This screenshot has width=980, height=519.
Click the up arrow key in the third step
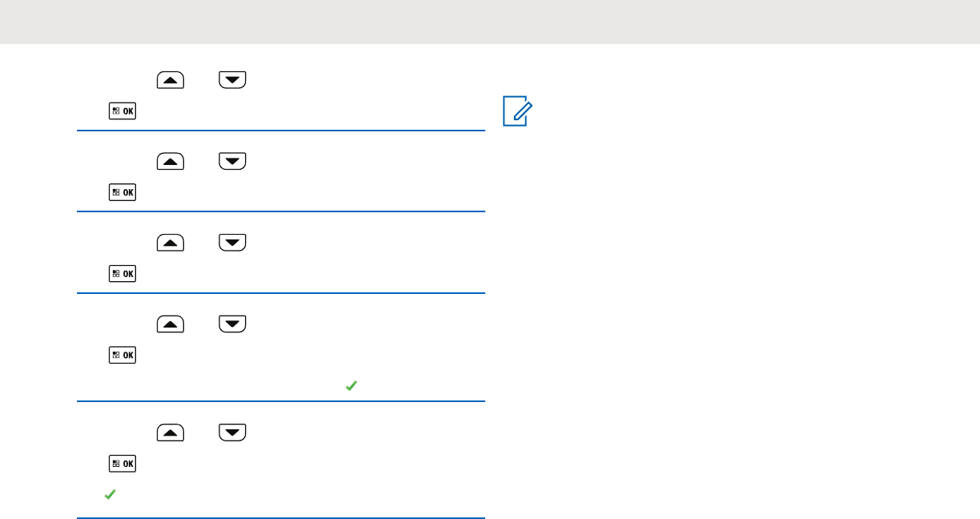(x=171, y=243)
